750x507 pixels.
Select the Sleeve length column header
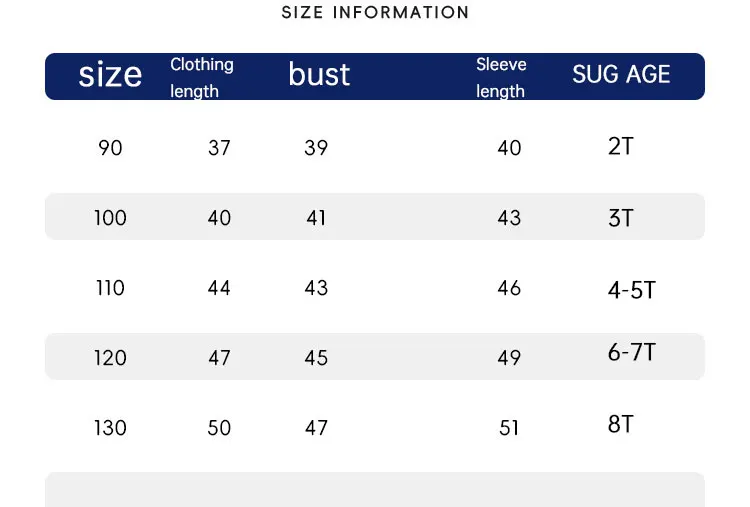click(x=501, y=77)
